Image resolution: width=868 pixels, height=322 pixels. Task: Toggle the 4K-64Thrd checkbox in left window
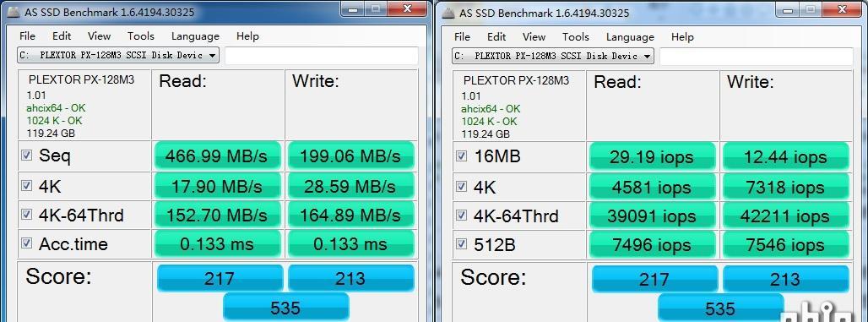click(26, 215)
